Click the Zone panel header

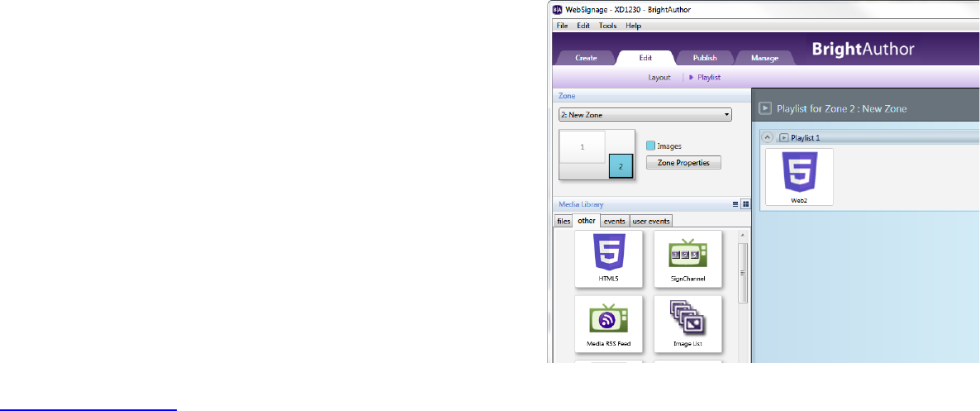coord(652,96)
